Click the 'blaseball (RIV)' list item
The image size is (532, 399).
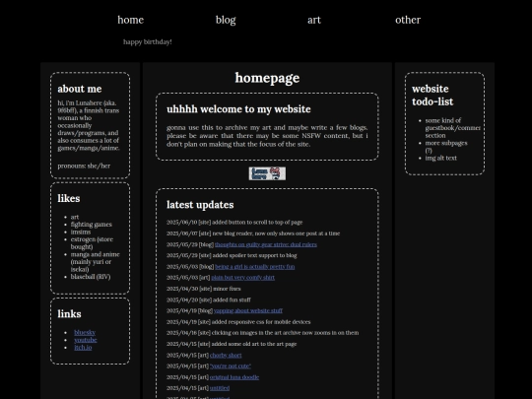pos(91,277)
